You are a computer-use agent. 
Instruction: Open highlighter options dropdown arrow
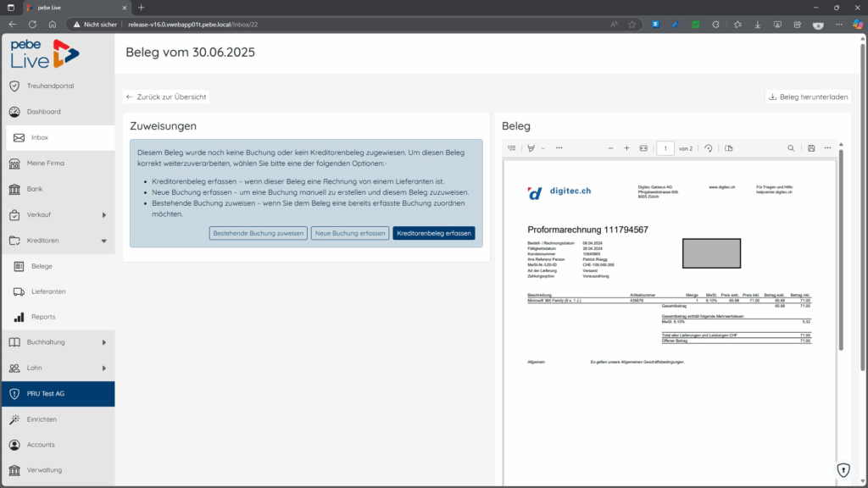click(x=543, y=148)
